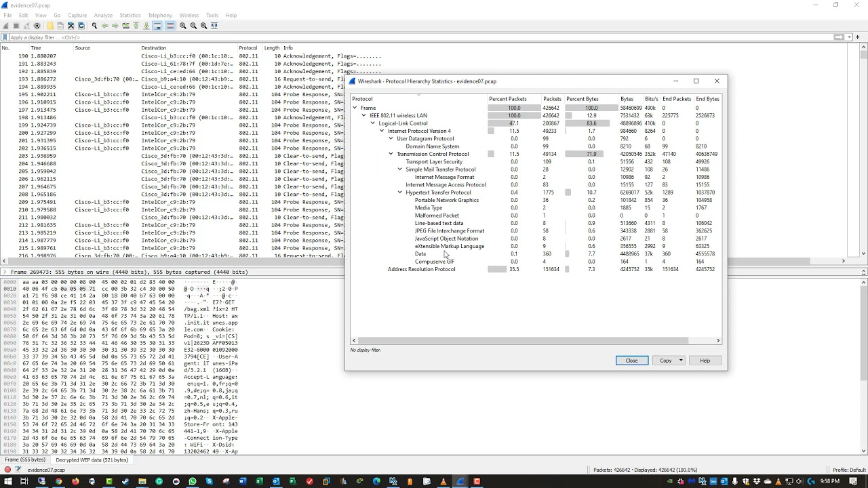The height and width of the screenshot is (488, 868).
Task: Collapse the Logical-Link Control node
Action: tap(372, 123)
